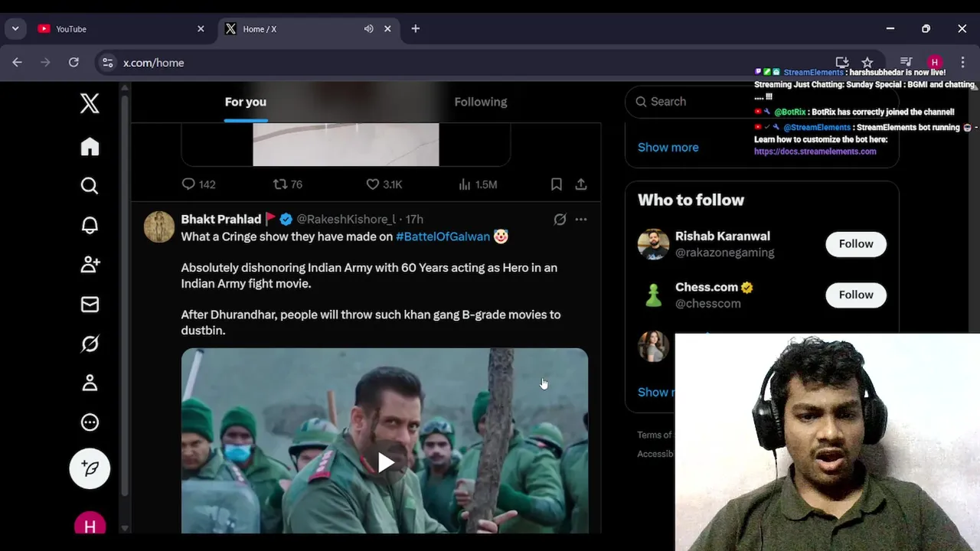The width and height of the screenshot is (980, 551).
Task: Follow Rishab Karanwal
Action: pos(856,244)
